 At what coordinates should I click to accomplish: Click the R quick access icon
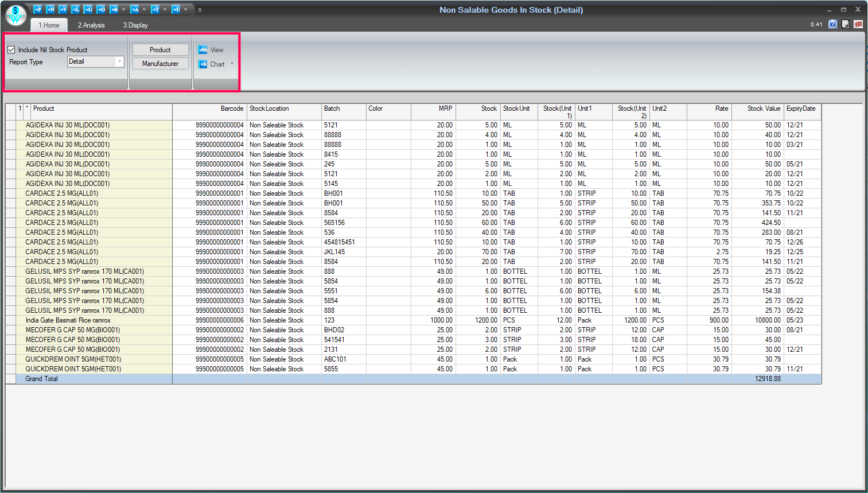(x=114, y=9)
